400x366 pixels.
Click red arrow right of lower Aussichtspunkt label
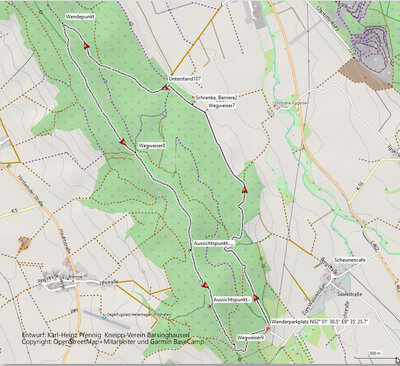pos(256,297)
